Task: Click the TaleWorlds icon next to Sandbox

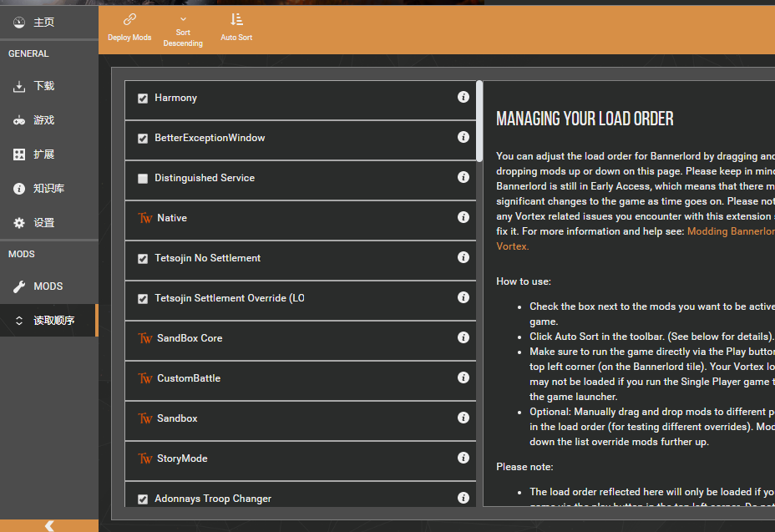Action: coord(144,418)
